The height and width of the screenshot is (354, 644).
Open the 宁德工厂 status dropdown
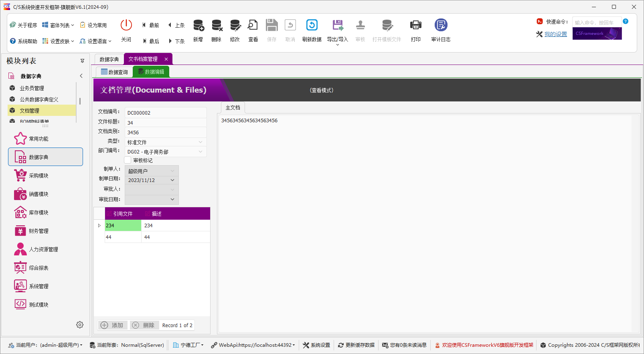[188, 345]
